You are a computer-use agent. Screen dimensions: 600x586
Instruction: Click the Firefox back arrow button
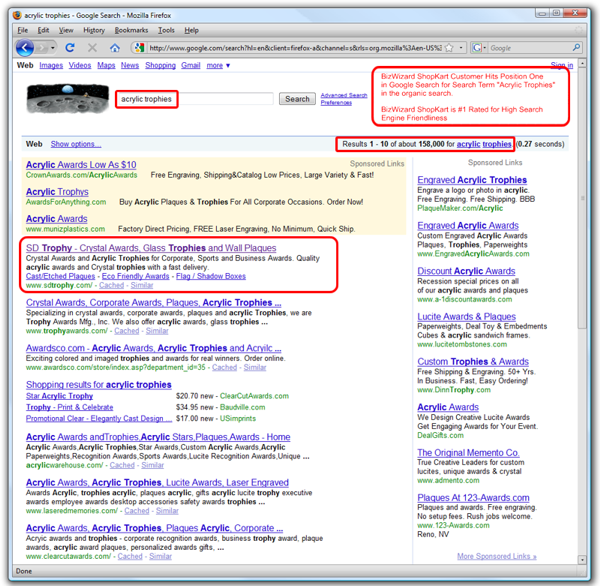coord(25,48)
